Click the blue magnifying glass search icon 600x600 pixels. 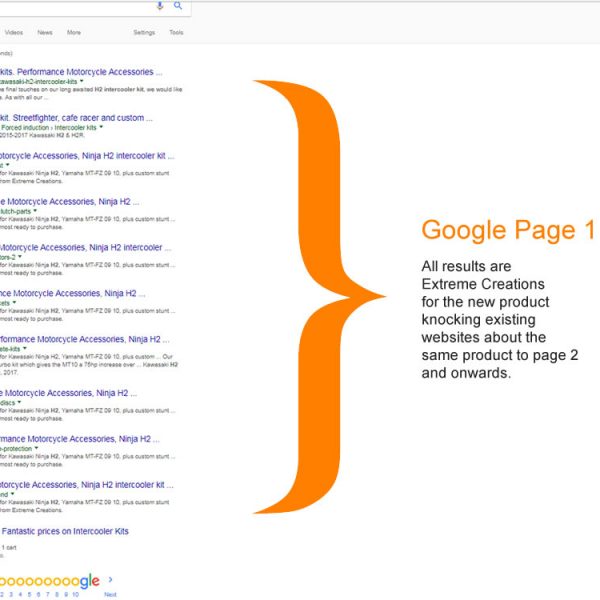coord(178,6)
